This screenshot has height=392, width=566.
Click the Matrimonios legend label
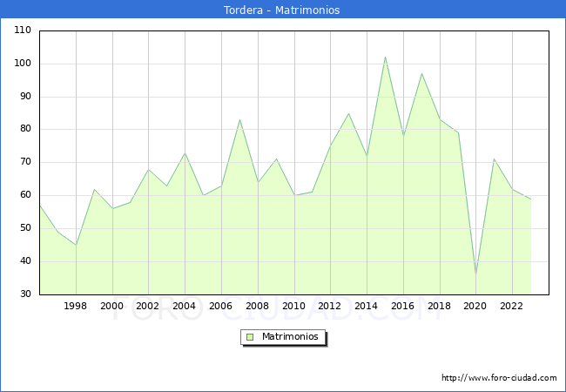click(x=290, y=336)
